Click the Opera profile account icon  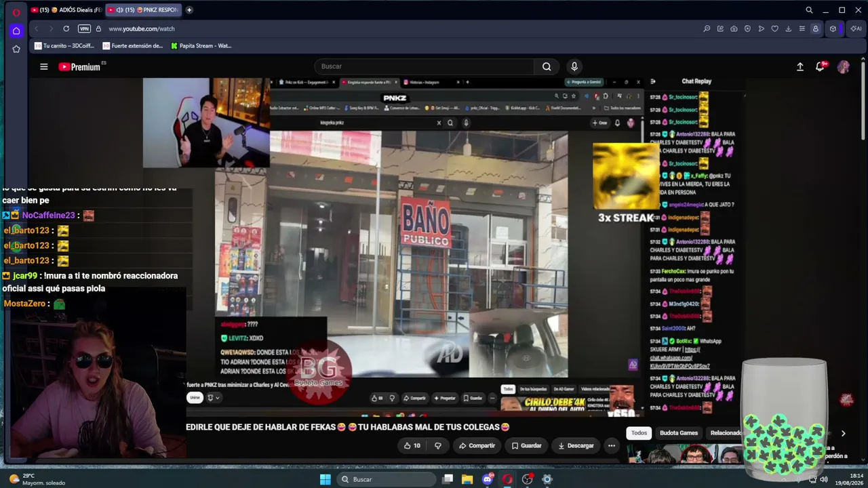(x=815, y=28)
